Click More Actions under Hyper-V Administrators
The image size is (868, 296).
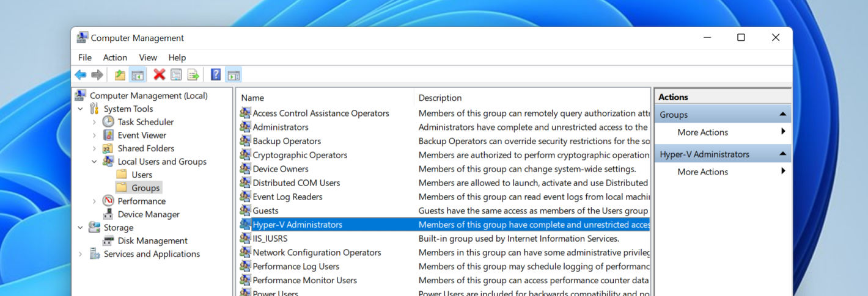pos(702,171)
